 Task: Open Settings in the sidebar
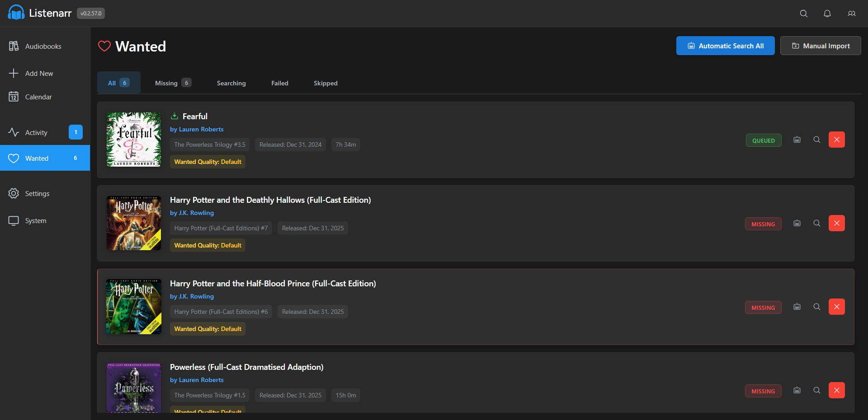click(45, 193)
